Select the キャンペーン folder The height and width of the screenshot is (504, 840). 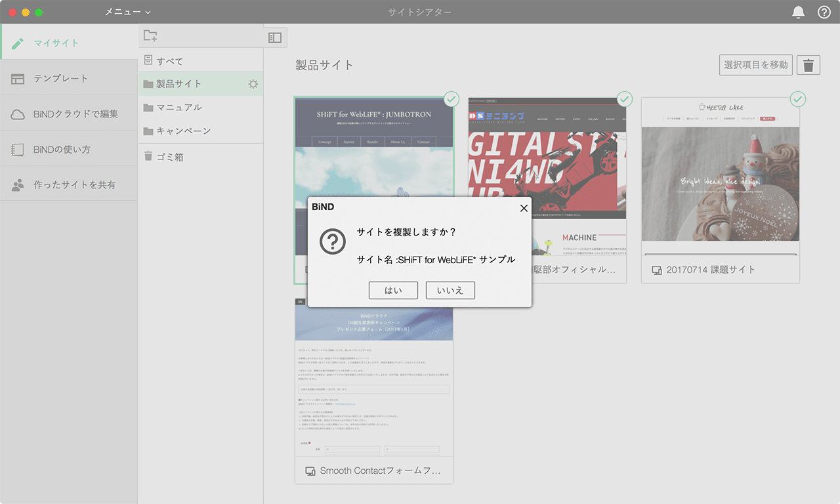click(200, 131)
